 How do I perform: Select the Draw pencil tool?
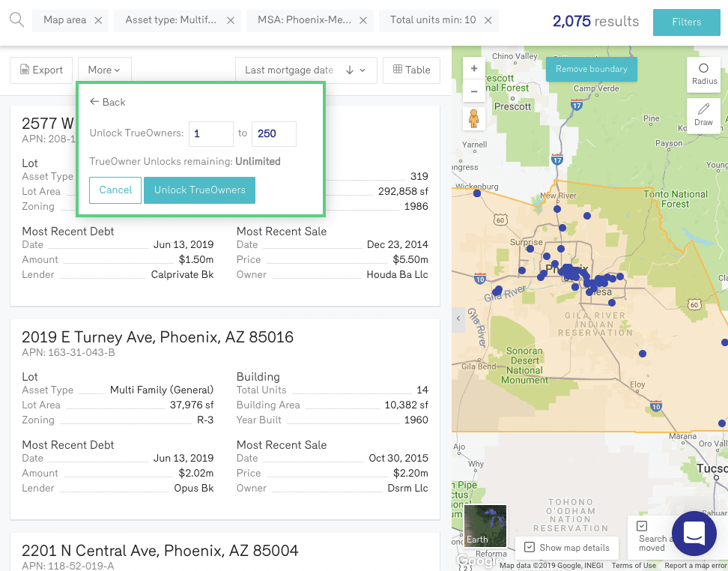pyautogui.click(x=703, y=115)
